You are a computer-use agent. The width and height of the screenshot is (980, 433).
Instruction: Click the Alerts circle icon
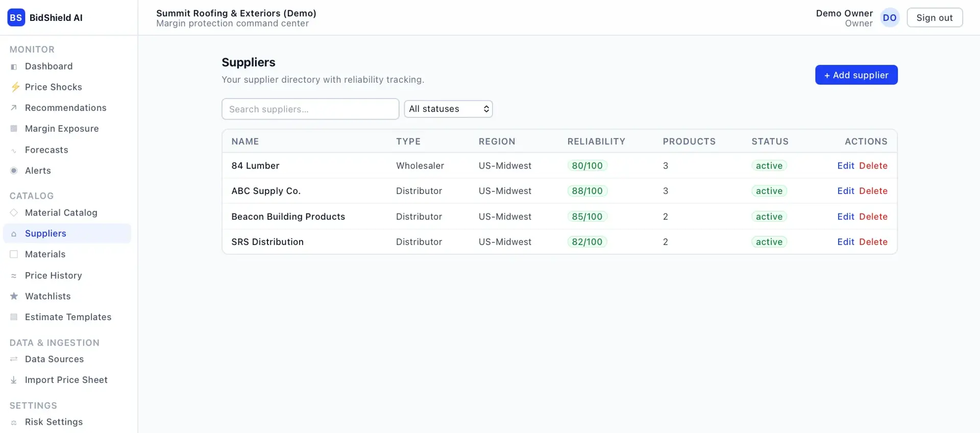pos(14,171)
